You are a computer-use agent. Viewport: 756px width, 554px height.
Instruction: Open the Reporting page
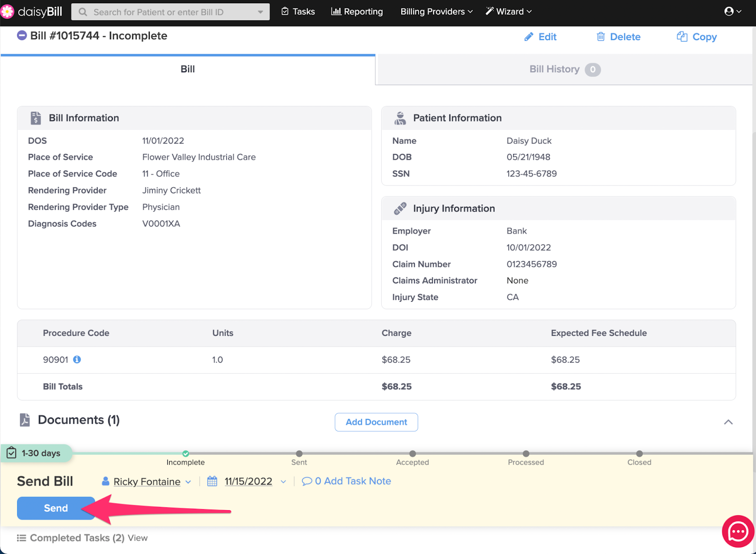coord(357,11)
